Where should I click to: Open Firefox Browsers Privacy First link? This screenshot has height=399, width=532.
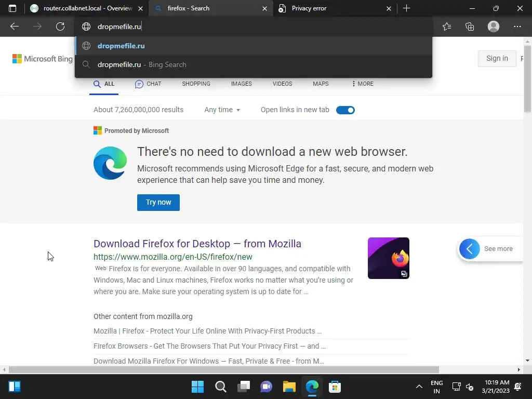[x=209, y=346]
